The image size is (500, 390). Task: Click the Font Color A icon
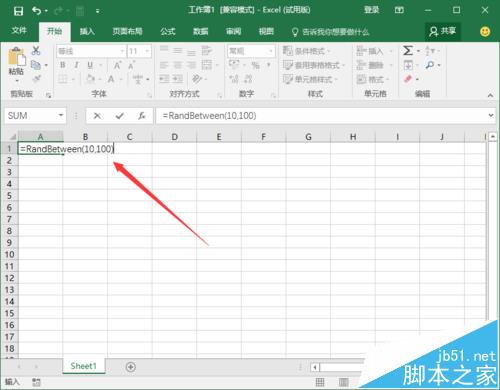point(111,79)
